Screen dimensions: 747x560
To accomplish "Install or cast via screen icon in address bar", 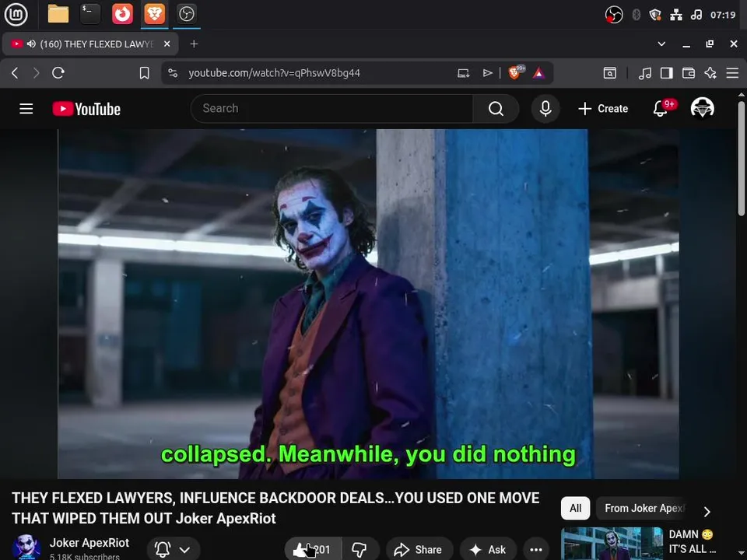I will coord(464,73).
